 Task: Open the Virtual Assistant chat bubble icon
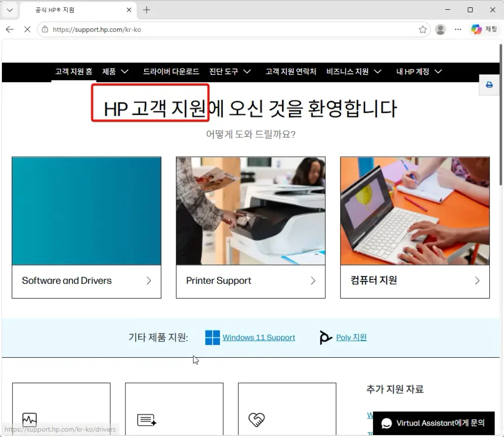coord(386,423)
